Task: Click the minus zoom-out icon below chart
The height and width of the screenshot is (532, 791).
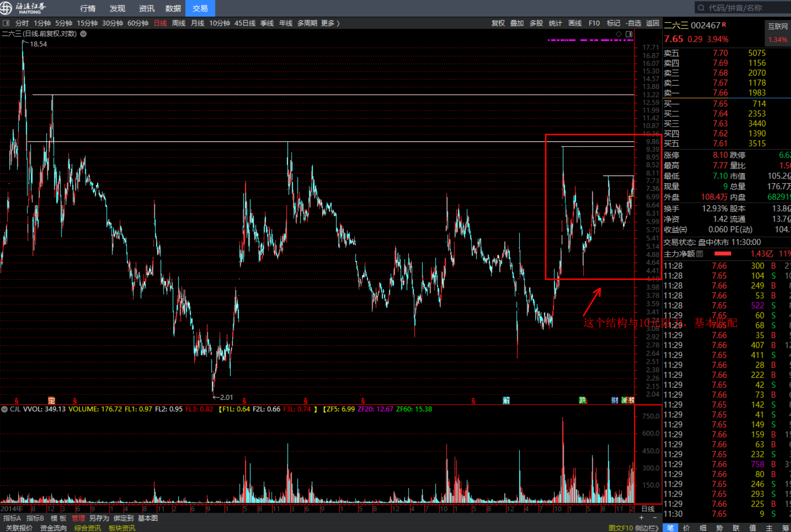Action: pyautogui.click(x=655, y=518)
